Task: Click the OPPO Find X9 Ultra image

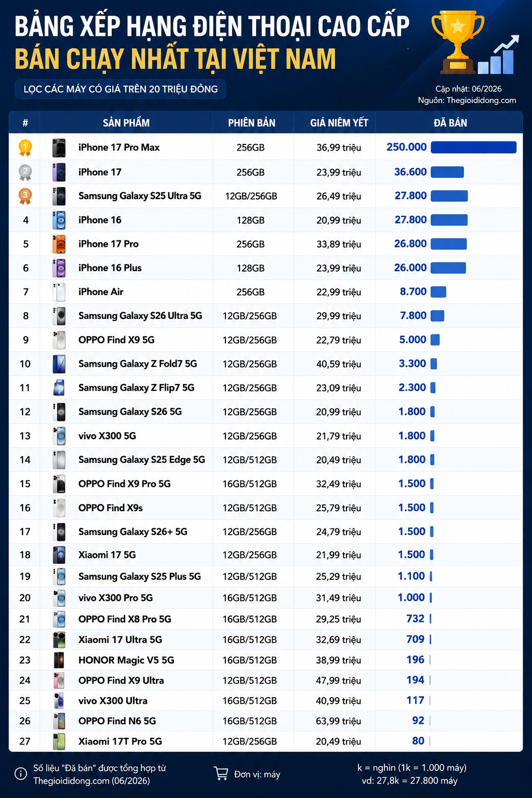Action: [59, 681]
